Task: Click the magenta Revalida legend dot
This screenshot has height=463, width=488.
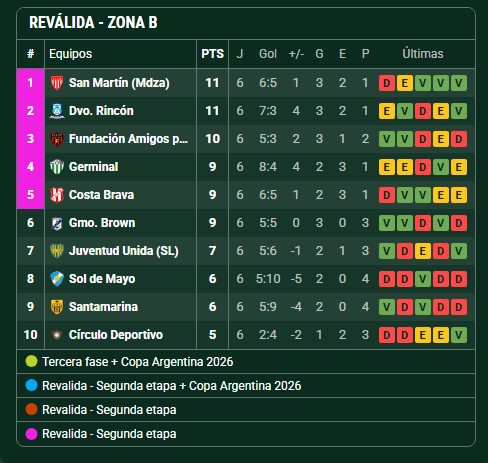Action: click(x=31, y=434)
